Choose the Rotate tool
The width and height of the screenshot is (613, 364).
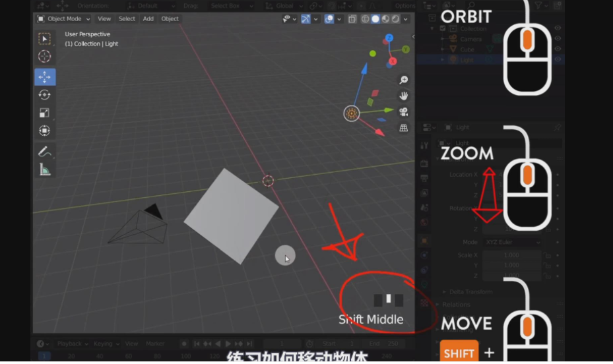[44, 95]
